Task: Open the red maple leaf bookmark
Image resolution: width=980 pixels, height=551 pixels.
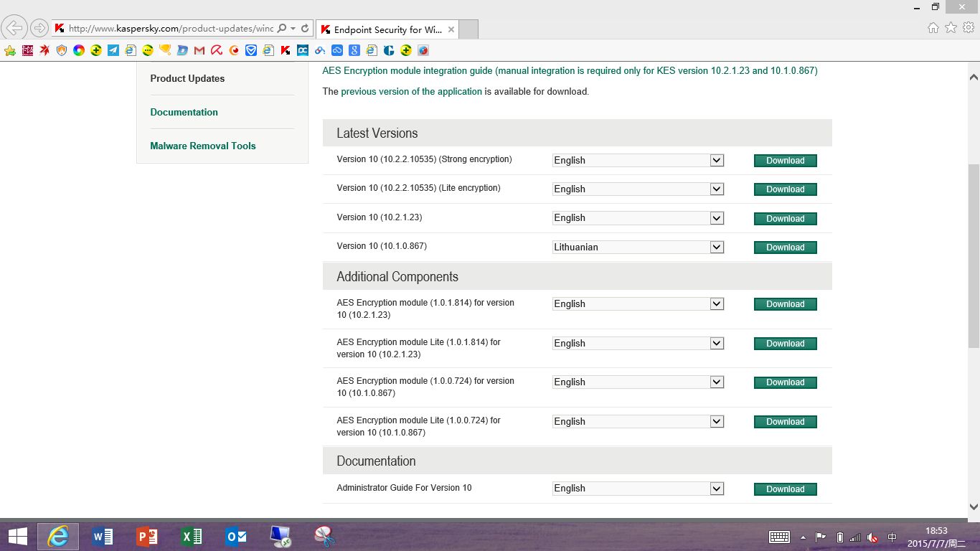Action: (x=44, y=50)
